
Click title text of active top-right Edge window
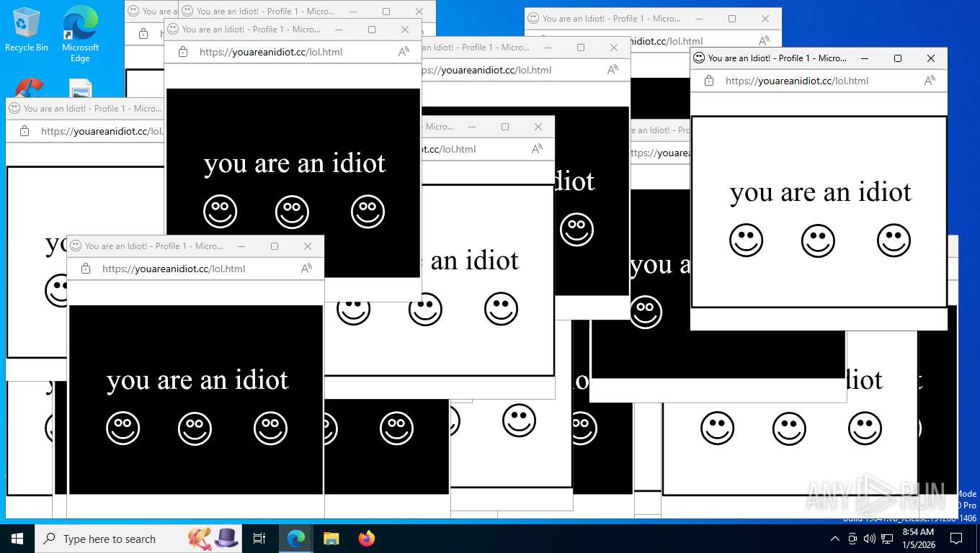(x=778, y=58)
